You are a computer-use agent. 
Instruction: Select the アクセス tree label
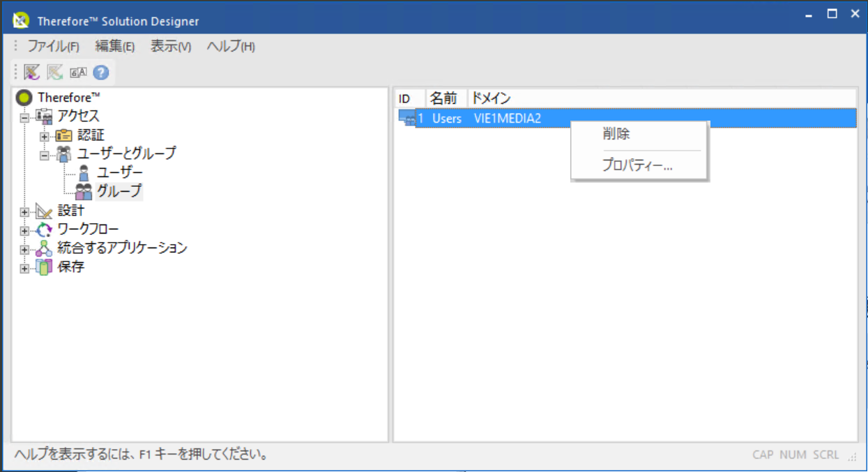click(79, 116)
